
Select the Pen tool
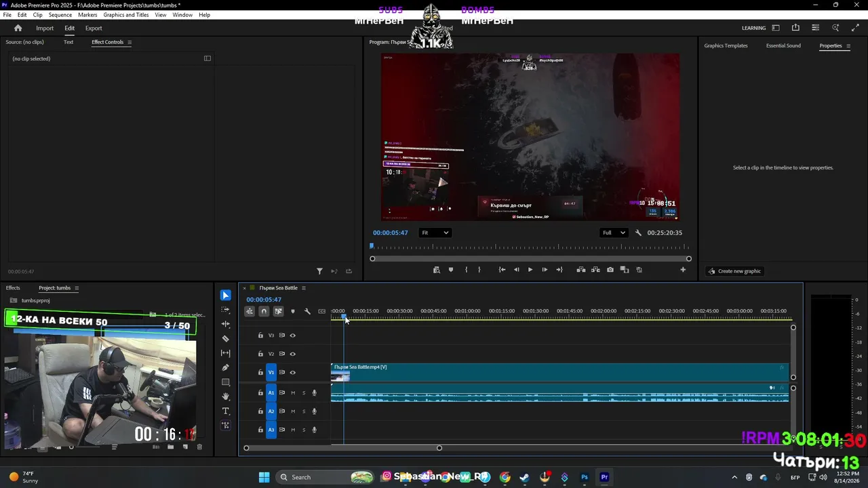tap(226, 367)
